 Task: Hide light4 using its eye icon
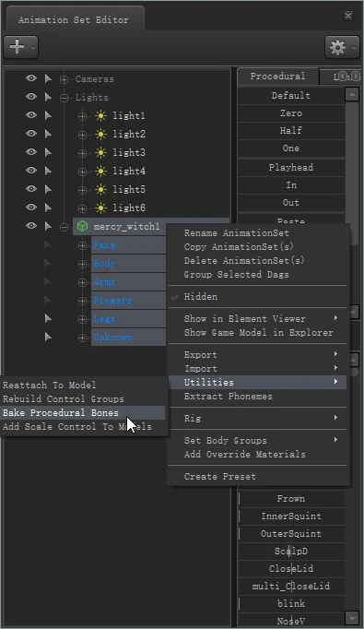pyautogui.click(x=30, y=171)
